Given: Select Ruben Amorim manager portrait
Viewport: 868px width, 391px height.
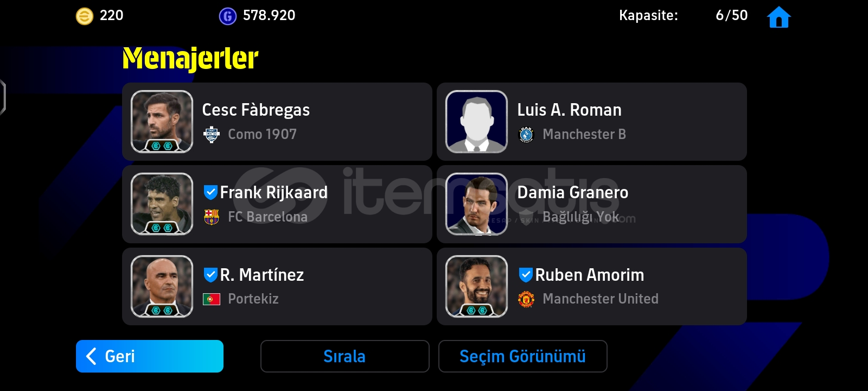Looking at the screenshot, I should [x=476, y=286].
